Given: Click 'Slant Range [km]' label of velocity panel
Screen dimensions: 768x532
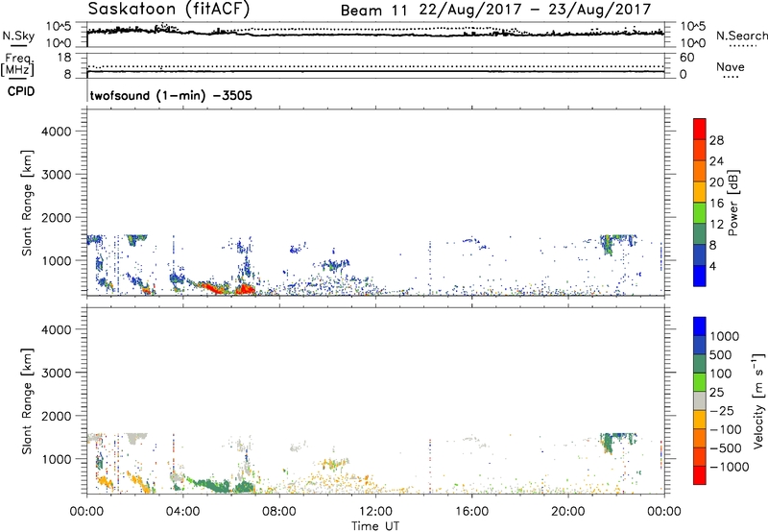Looking at the screenshot, I should (27, 400).
